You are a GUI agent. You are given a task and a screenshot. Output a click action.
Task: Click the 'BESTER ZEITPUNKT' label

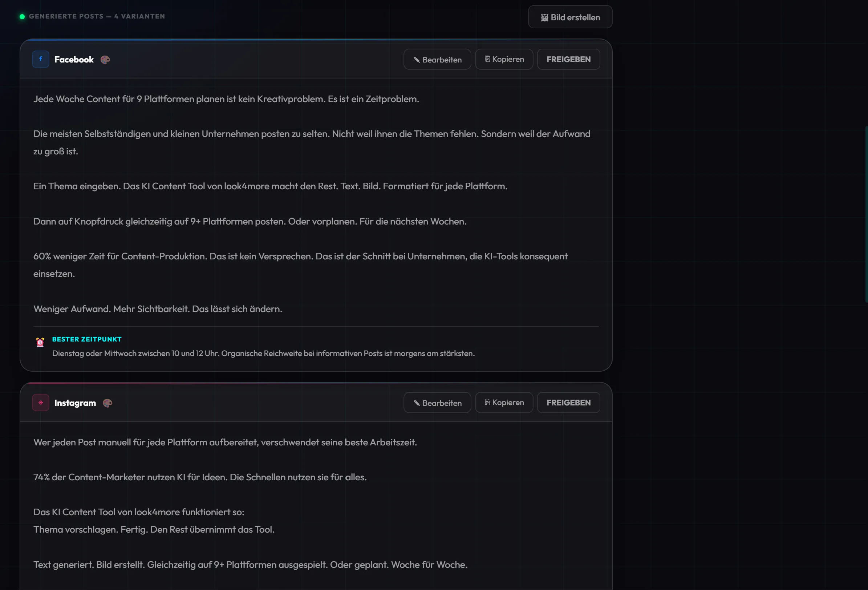point(87,339)
